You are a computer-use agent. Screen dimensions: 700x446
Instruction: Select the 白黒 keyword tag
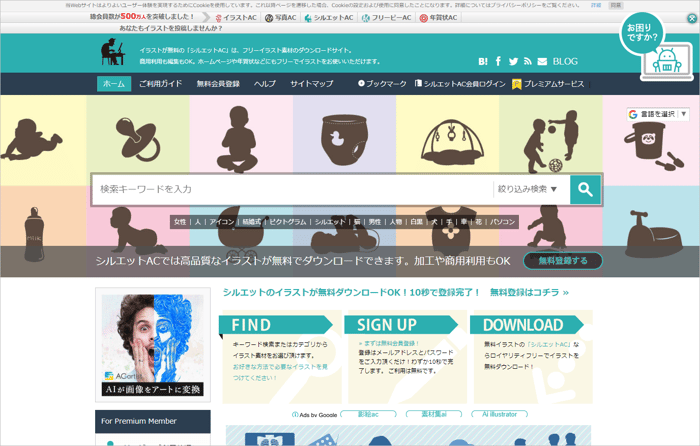[417, 222]
